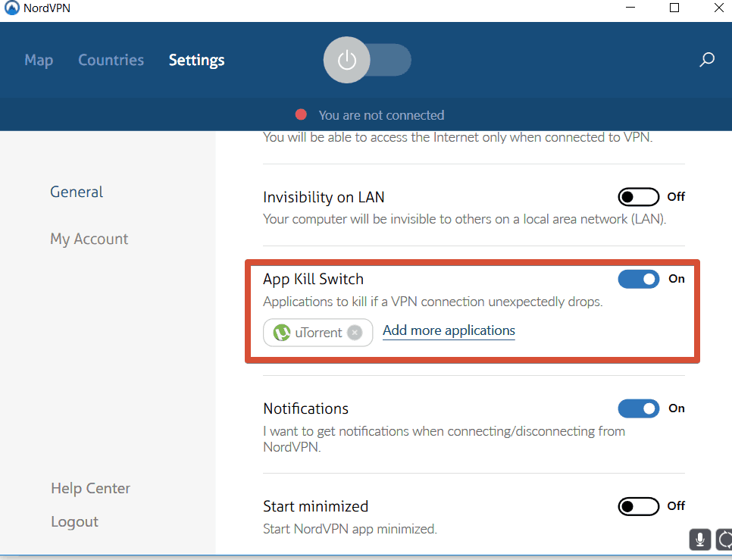Click the Notifications heading
Screen dimensions: 732x560
[x=306, y=408]
